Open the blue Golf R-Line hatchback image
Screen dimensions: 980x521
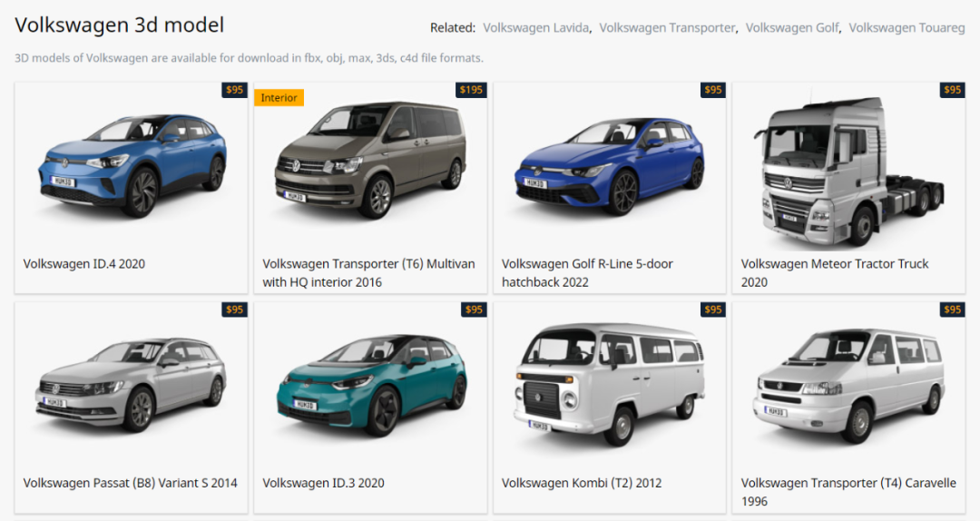(x=610, y=166)
